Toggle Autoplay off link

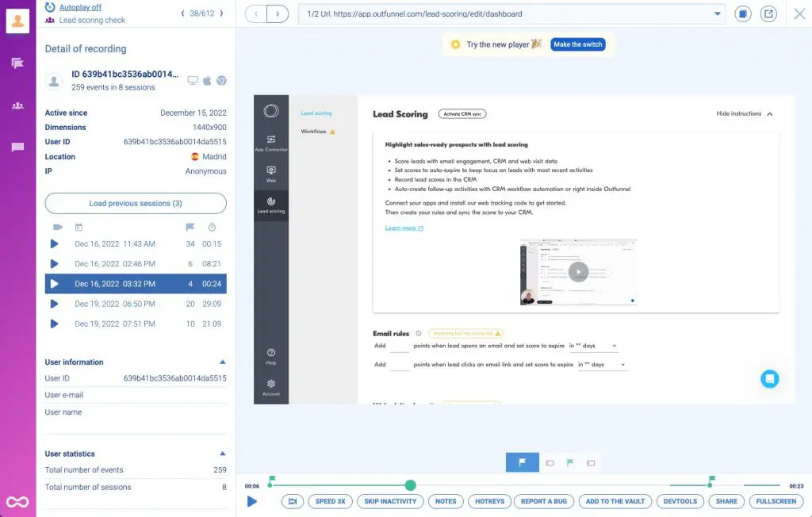click(80, 7)
